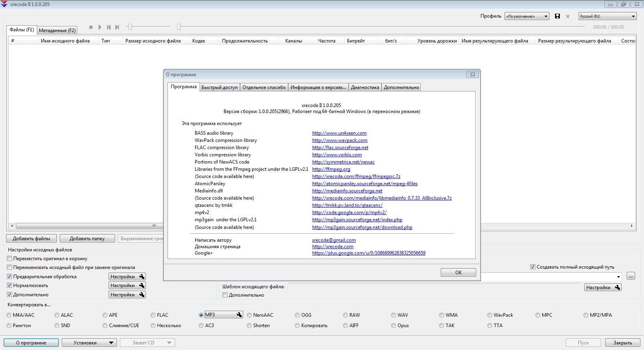Toggle Переименовать исходный файл при замене оригинала
The width and height of the screenshot is (644, 350).
coord(10,267)
